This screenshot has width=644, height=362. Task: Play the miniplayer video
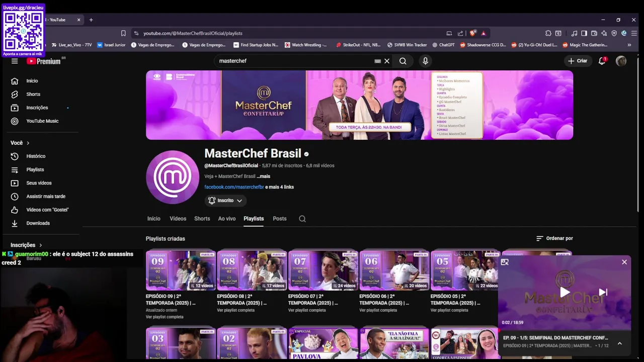565,292
